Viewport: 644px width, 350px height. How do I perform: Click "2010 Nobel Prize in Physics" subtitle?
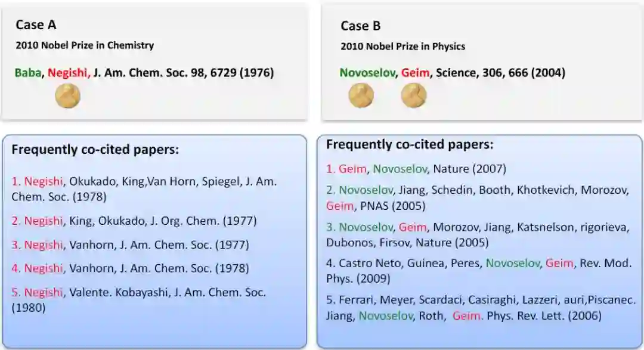tap(402, 46)
